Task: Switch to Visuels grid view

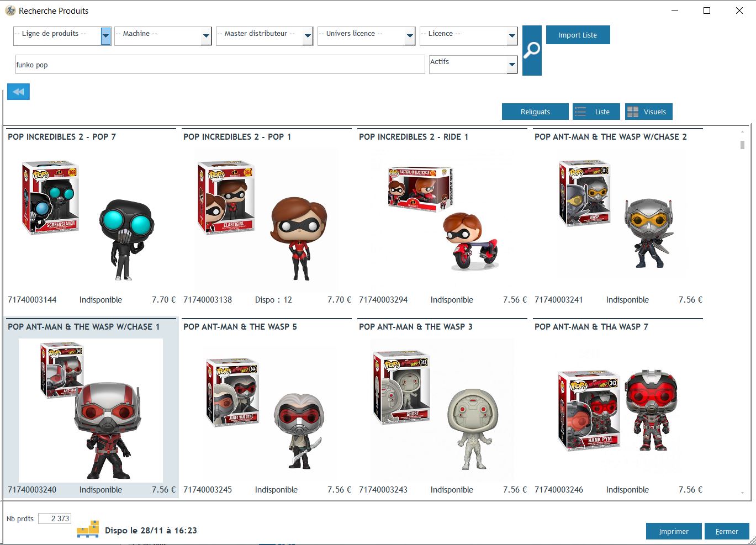Action: (x=648, y=112)
